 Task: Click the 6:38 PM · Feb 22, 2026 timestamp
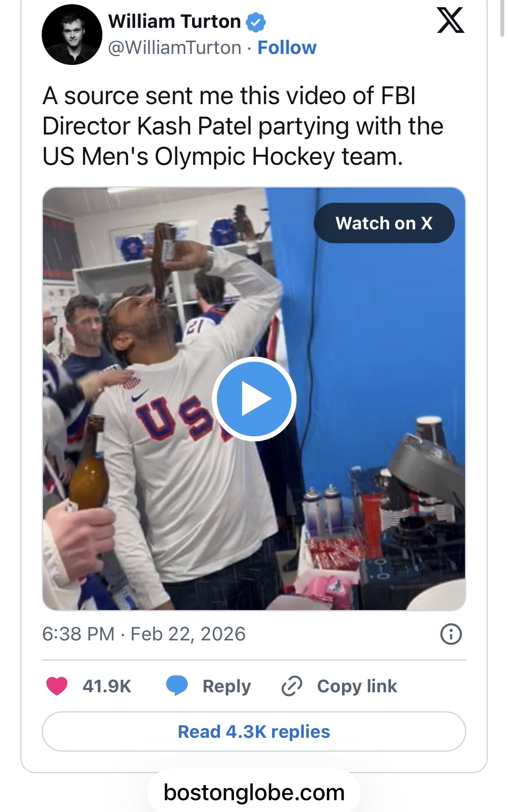pos(144,634)
